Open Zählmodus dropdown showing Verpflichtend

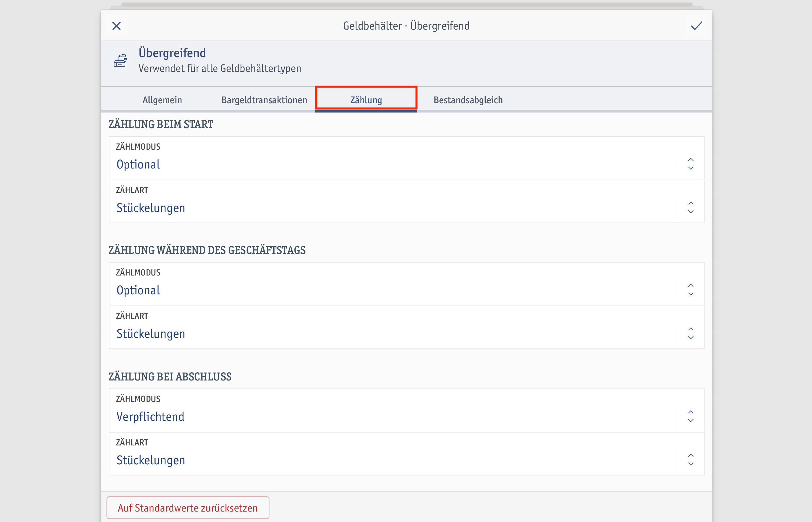(x=406, y=410)
